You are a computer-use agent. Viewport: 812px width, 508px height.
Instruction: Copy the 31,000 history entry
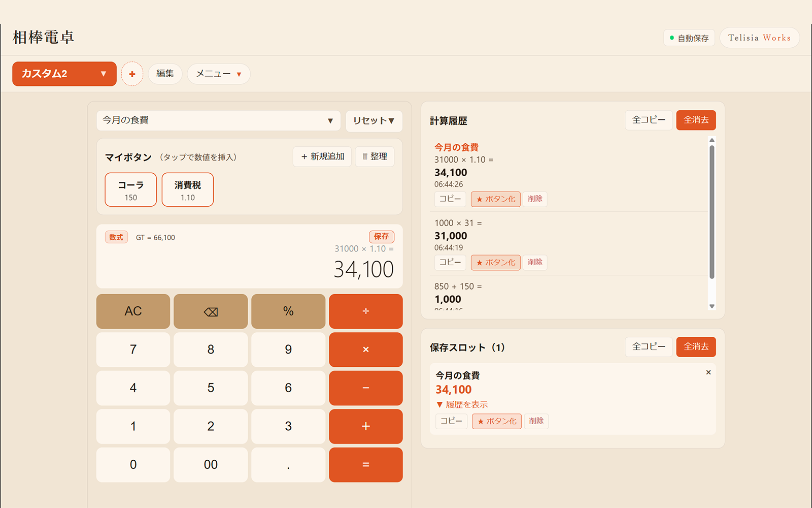click(x=450, y=262)
